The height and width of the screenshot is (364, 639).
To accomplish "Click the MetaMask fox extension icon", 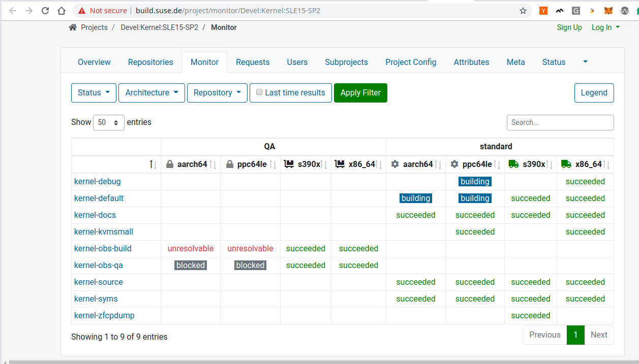I will 608,11.
